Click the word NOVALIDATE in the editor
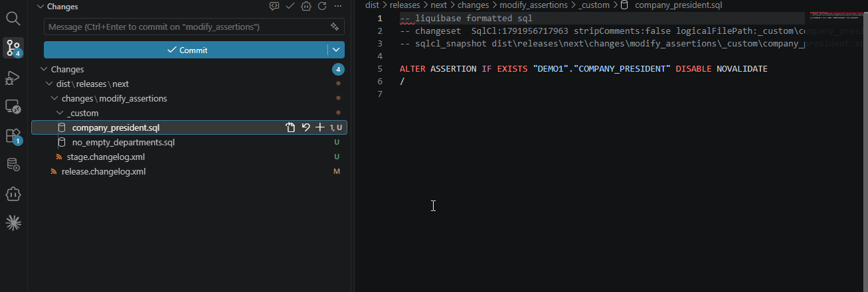 [742, 69]
